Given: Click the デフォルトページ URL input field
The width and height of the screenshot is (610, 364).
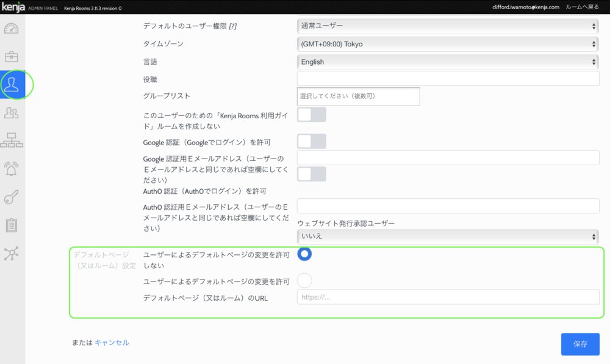Looking at the screenshot, I should (448, 297).
